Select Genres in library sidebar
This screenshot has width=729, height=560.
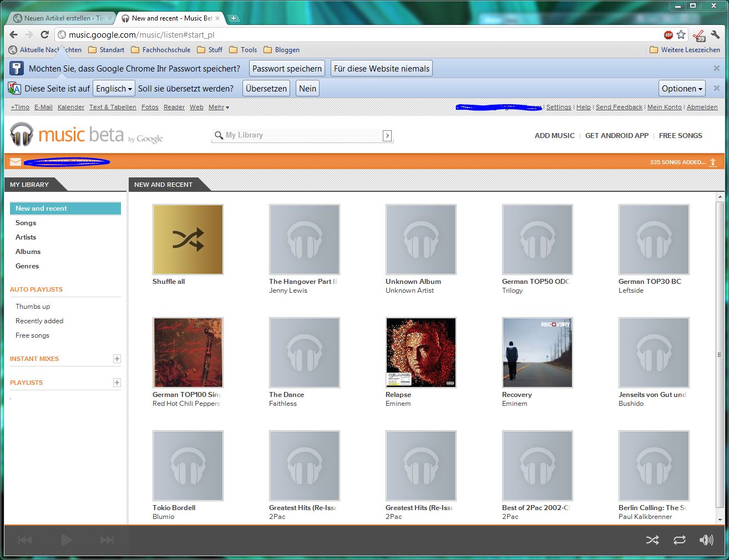pyautogui.click(x=27, y=266)
